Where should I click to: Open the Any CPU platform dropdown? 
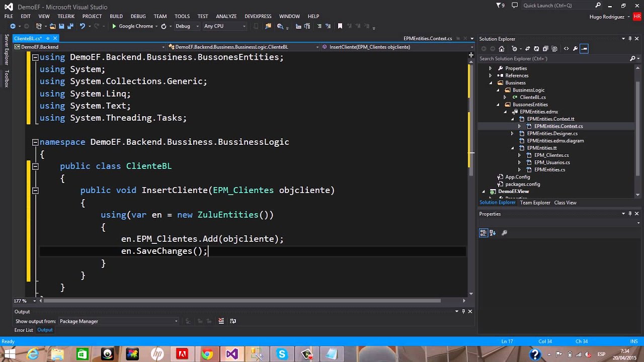(225, 26)
